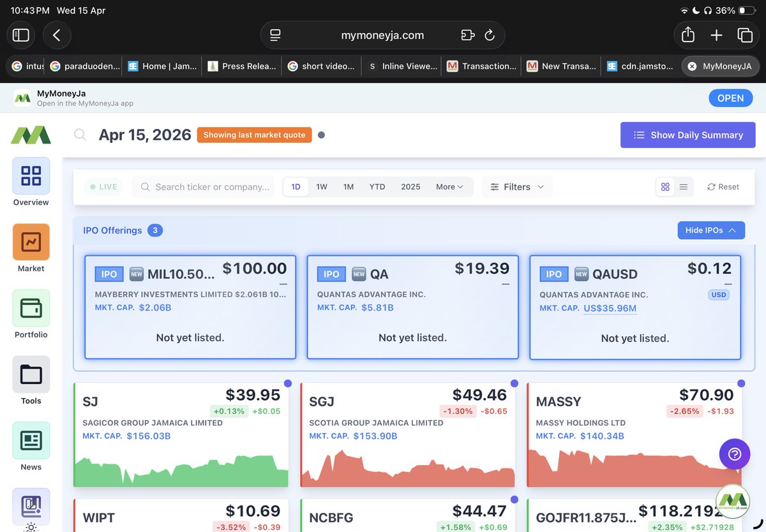Expand the More time range dropdown

[x=449, y=187]
